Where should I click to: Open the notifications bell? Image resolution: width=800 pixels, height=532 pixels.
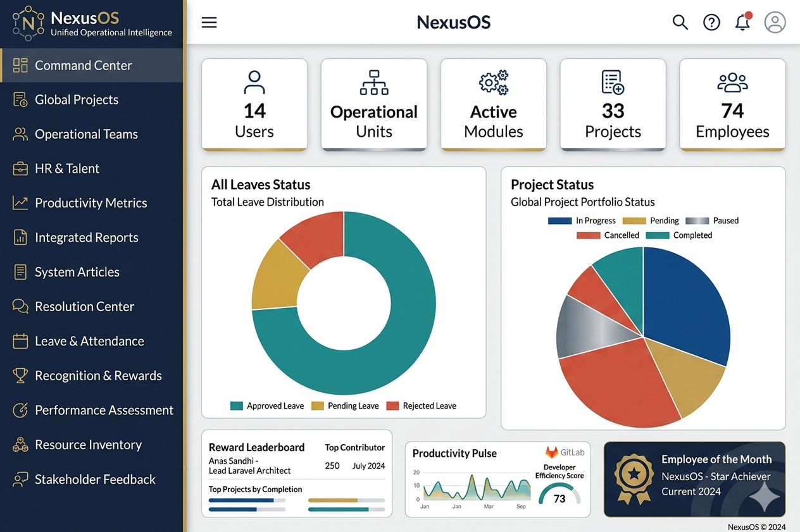point(742,23)
